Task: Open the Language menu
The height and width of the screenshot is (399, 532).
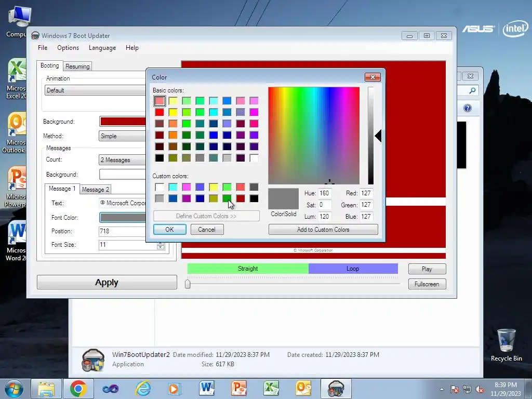Action: (102, 48)
